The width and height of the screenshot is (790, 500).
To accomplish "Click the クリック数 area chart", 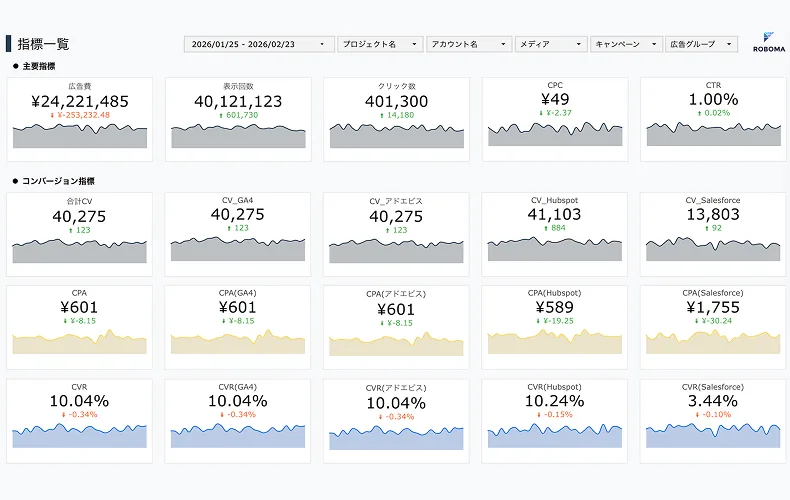I will (397, 137).
